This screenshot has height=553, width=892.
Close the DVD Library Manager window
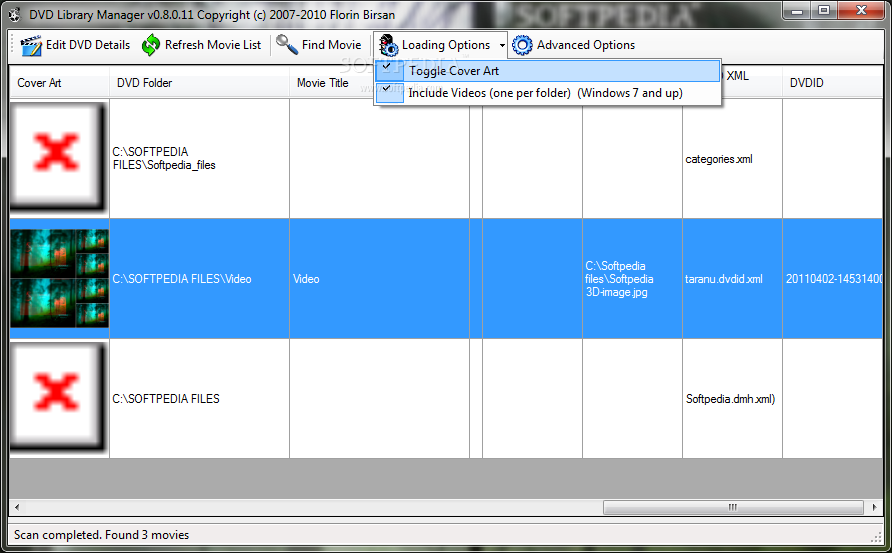click(x=861, y=11)
